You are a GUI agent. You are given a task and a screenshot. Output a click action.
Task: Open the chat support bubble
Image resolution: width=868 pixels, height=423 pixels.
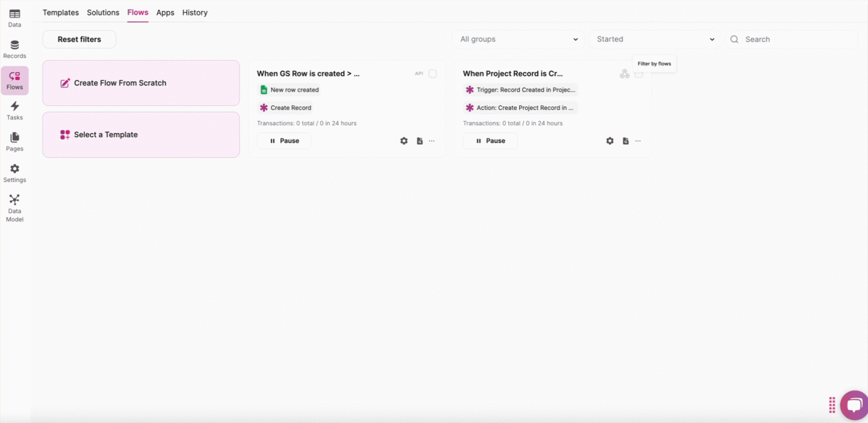tap(854, 405)
